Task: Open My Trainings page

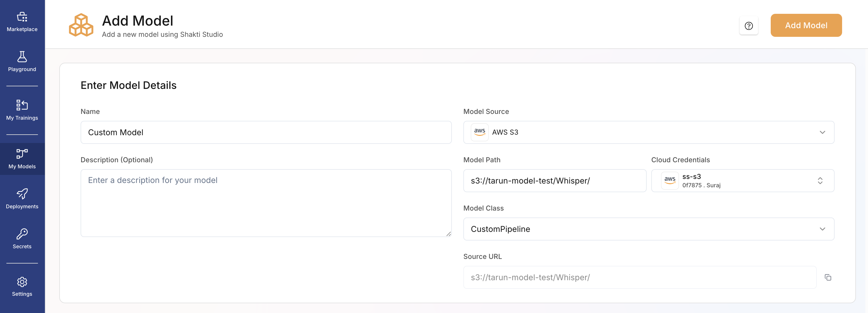Action: (22, 110)
